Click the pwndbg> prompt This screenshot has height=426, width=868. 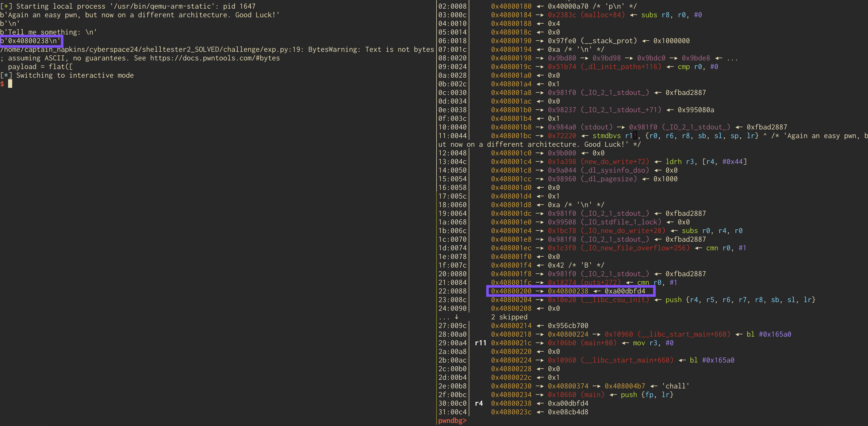(452, 421)
